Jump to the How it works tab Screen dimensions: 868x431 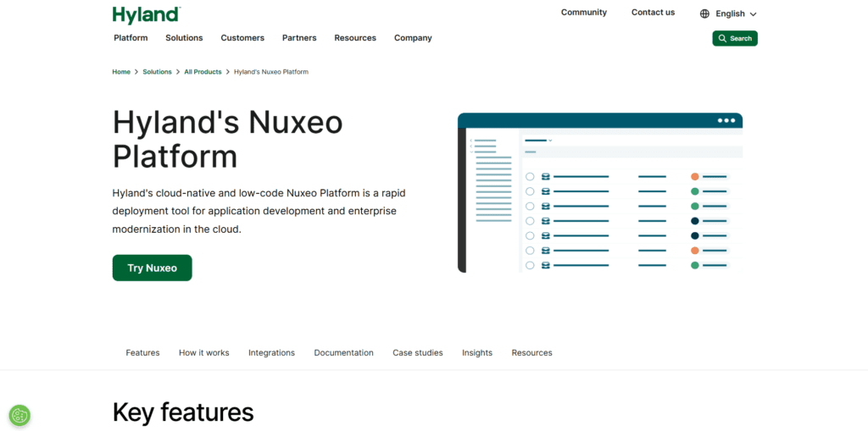point(203,352)
